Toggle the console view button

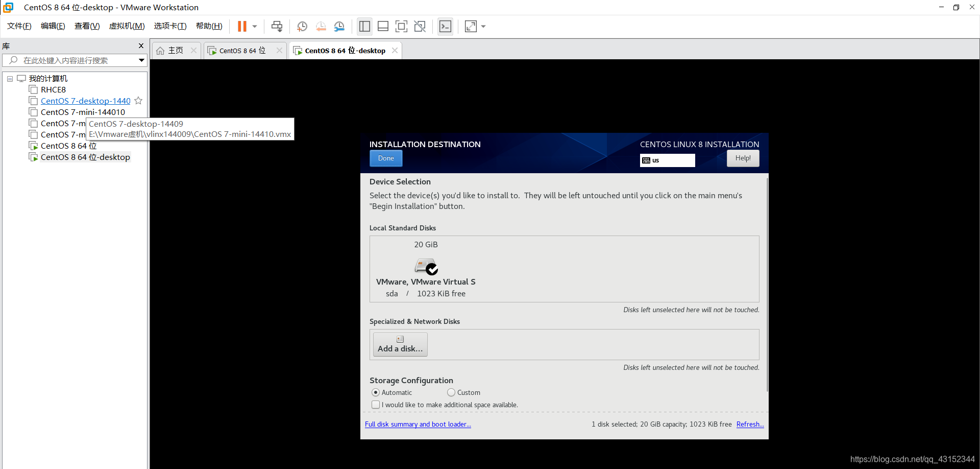(x=445, y=26)
